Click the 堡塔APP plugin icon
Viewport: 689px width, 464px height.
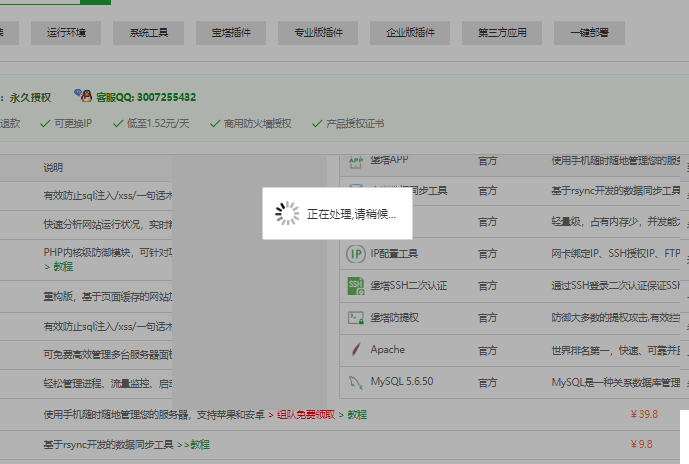pyautogui.click(x=355, y=162)
